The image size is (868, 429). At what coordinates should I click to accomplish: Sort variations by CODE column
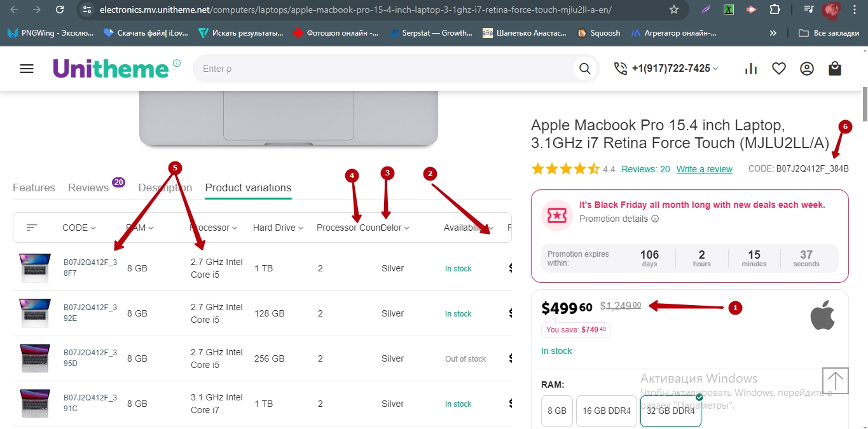79,228
